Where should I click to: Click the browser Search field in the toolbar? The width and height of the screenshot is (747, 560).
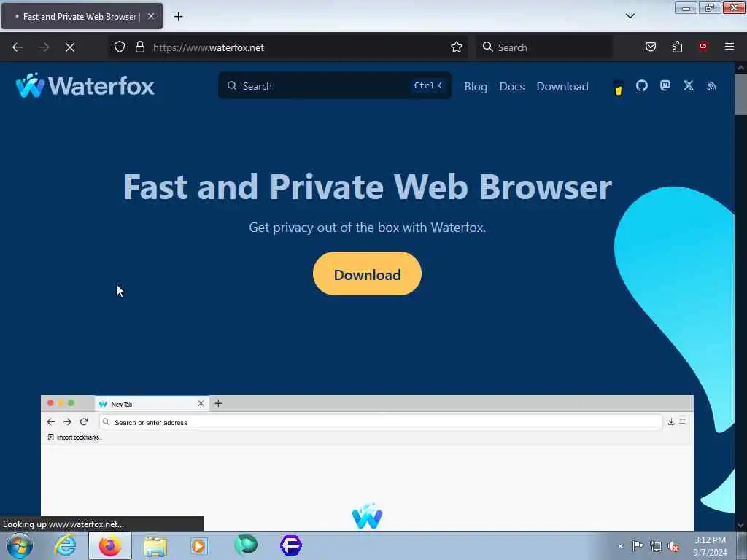(544, 47)
